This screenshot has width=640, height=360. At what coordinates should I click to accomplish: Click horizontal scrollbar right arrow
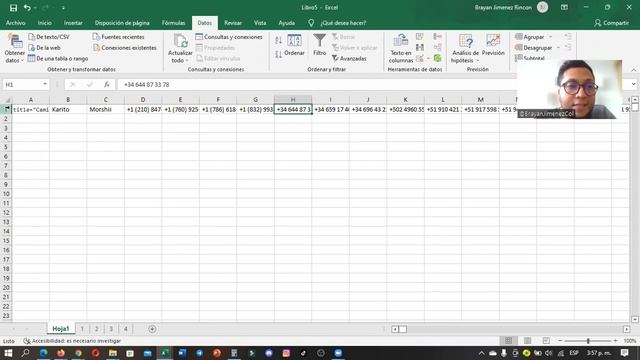(627, 329)
